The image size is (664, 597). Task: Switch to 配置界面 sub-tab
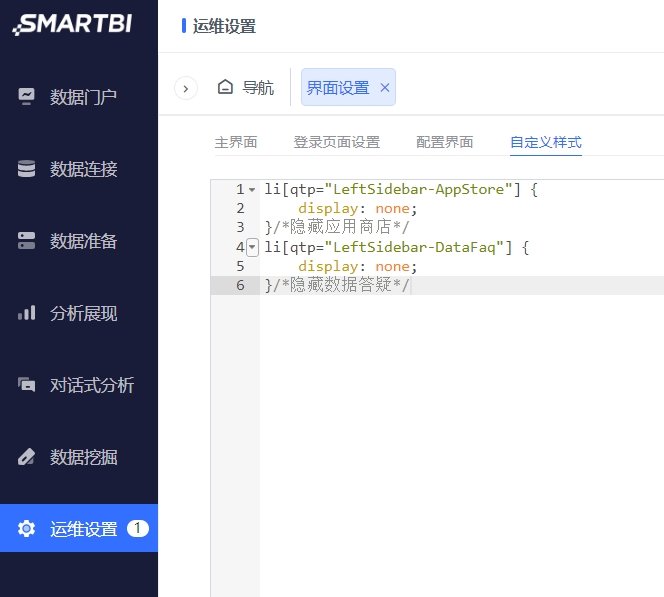(445, 142)
